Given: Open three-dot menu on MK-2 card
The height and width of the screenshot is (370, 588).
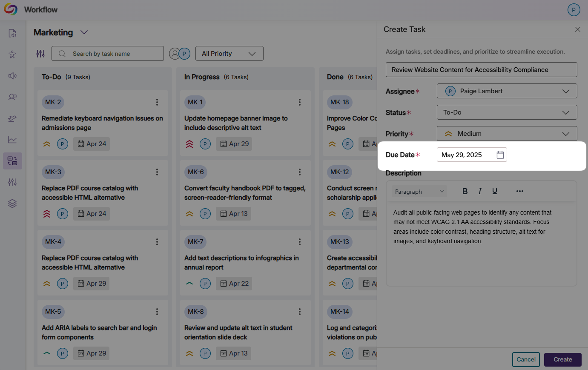Looking at the screenshot, I should click(x=157, y=102).
